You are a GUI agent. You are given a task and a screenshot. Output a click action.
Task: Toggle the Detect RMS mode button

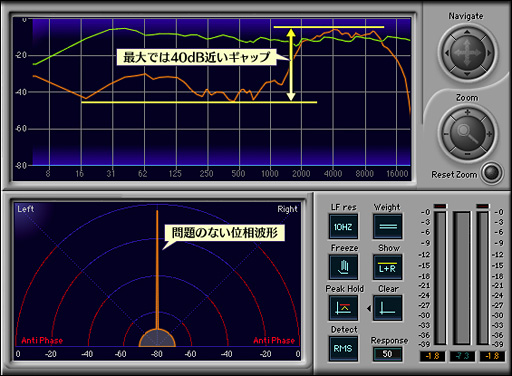[343, 349]
